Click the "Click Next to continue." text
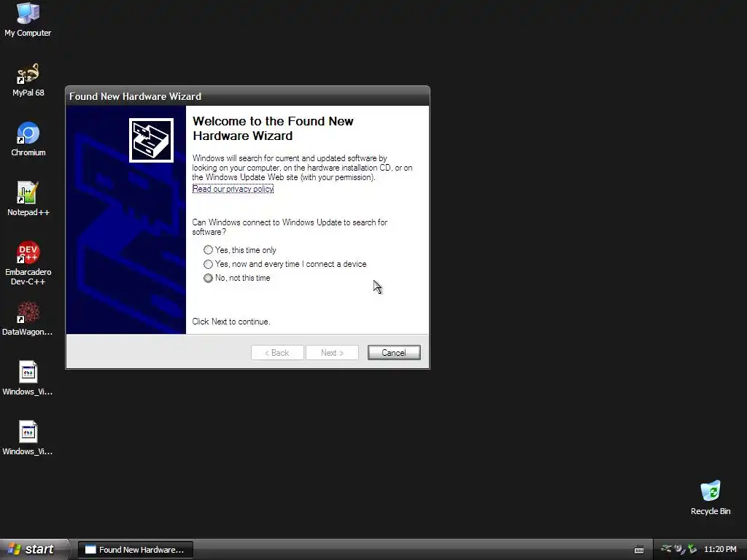This screenshot has width=747, height=560. point(231,322)
